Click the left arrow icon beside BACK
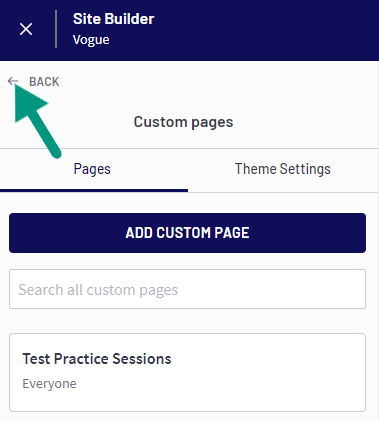 (x=13, y=81)
